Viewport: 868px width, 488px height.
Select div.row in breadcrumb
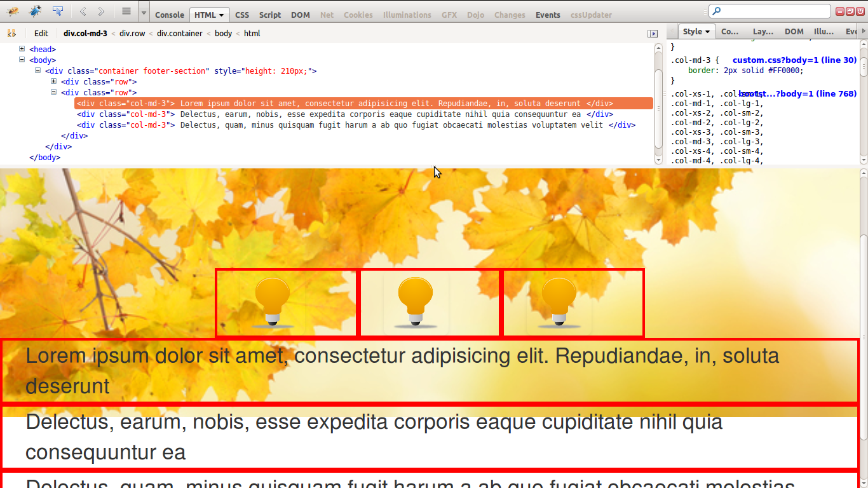pyautogui.click(x=132, y=34)
